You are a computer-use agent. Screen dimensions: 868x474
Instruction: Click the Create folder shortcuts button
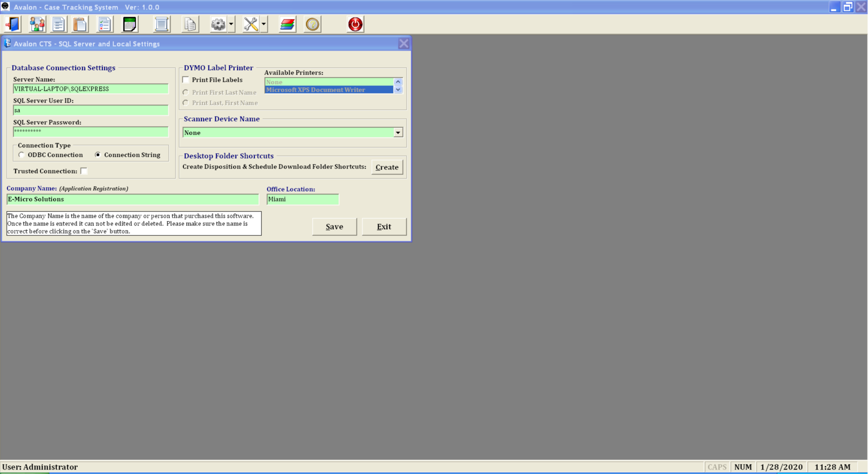click(x=387, y=167)
